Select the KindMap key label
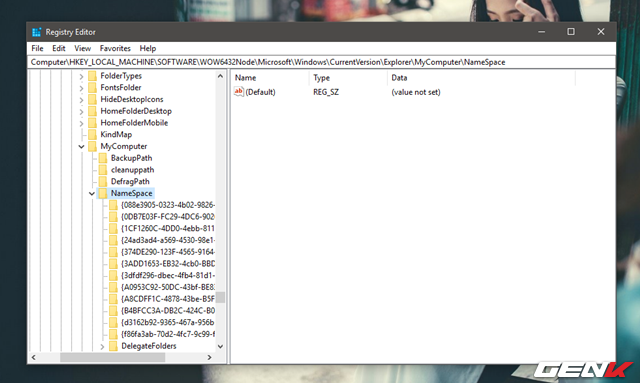 tap(116, 134)
